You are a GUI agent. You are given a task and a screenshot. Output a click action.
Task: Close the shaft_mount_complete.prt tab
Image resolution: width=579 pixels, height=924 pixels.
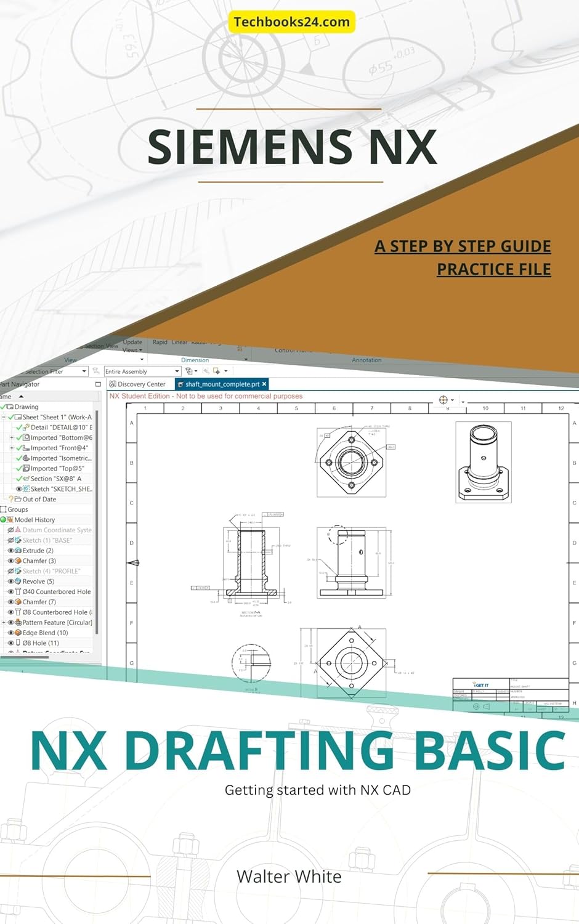point(264,384)
